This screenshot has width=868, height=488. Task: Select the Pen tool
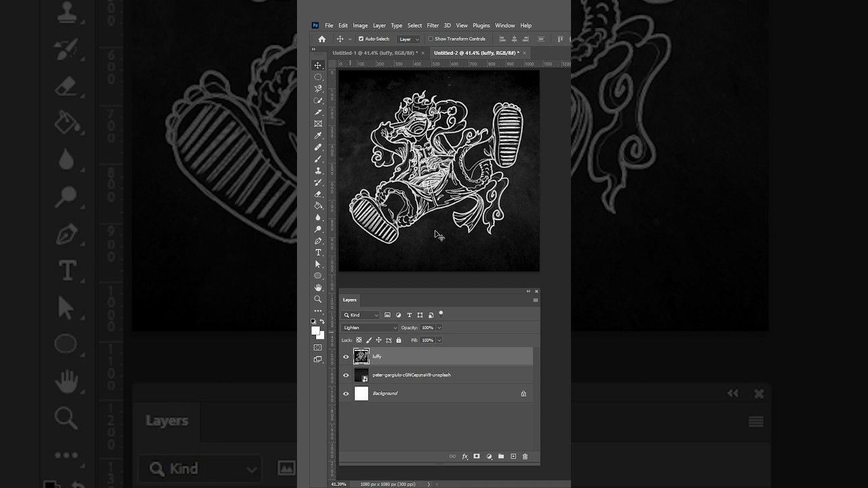pos(318,241)
